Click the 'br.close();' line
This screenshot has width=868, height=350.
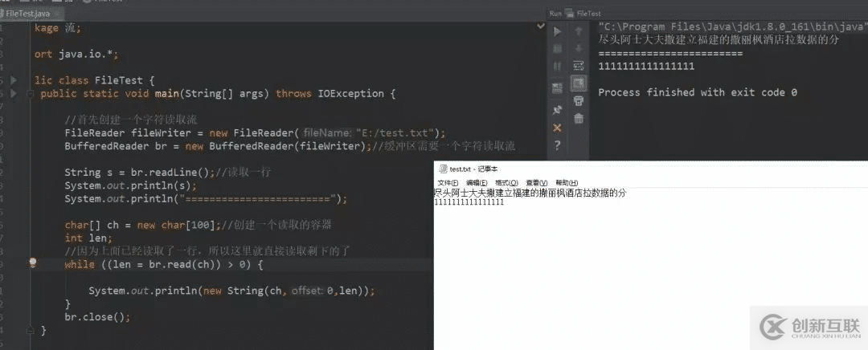(x=97, y=317)
